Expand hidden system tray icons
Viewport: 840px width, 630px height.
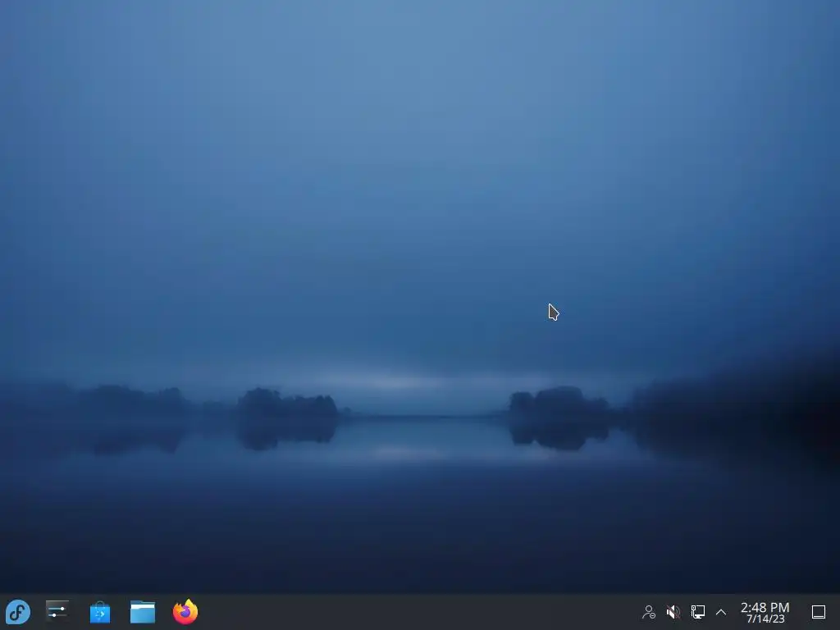pos(721,612)
